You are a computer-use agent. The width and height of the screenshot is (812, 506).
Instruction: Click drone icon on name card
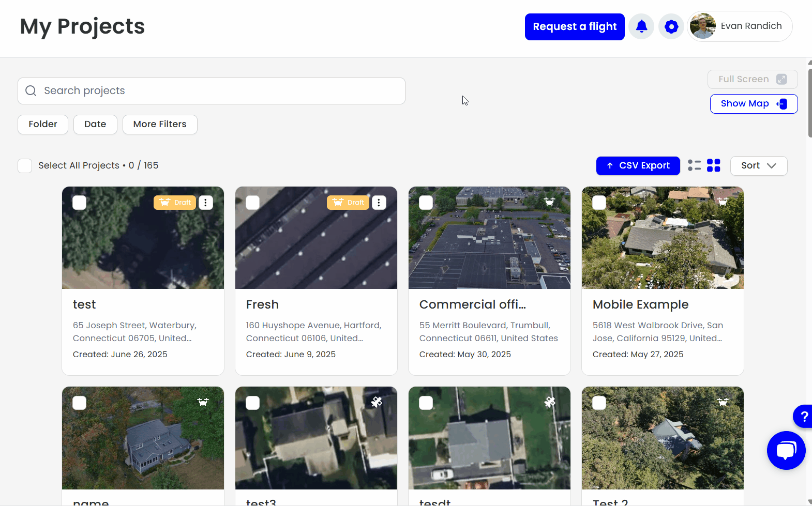pos(203,402)
